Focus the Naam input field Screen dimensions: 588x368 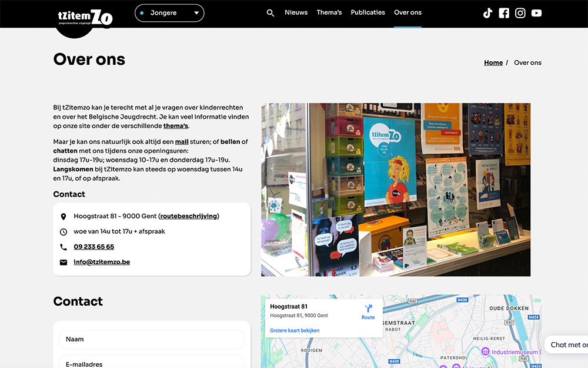(152, 340)
